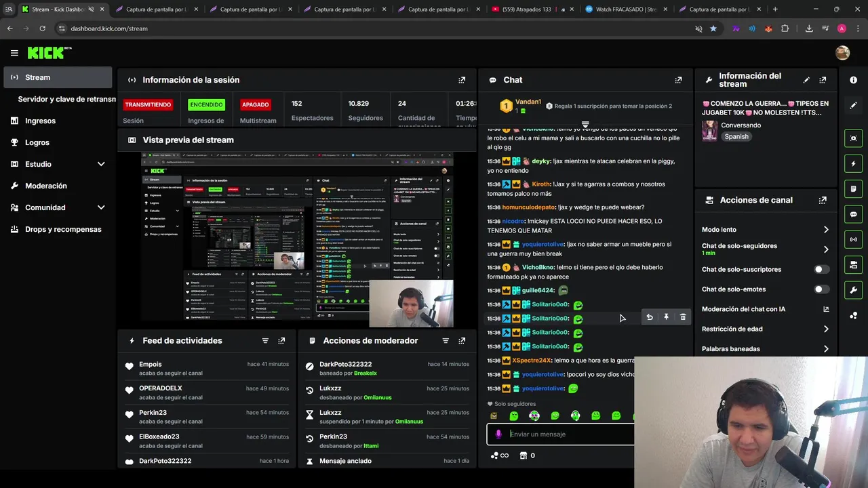
Task: Click the chat bubble icon in right sidebar
Action: [853, 214]
